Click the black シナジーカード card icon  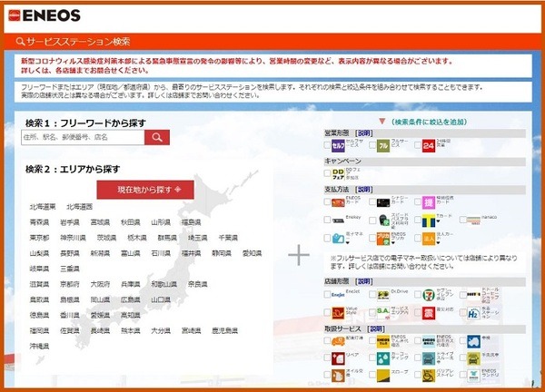pos(383,202)
